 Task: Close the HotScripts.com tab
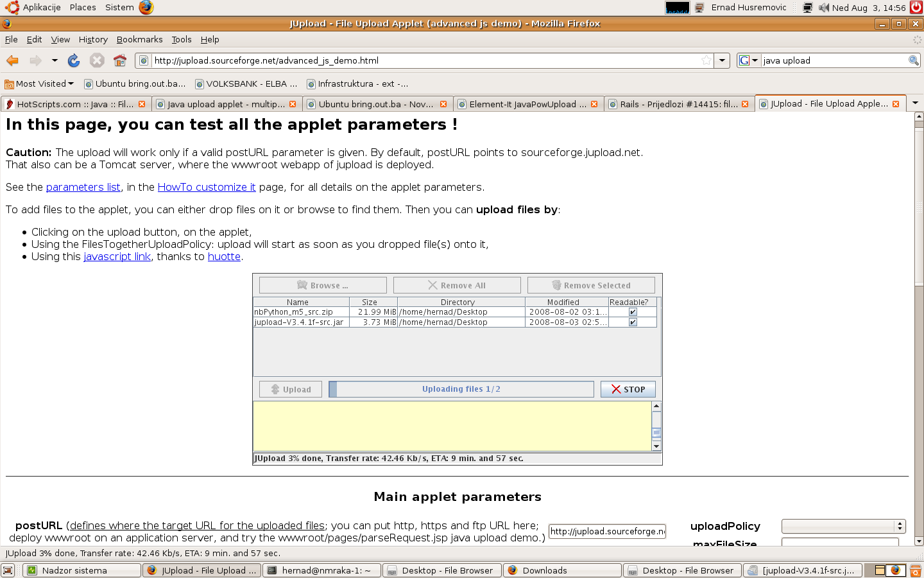click(142, 104)
